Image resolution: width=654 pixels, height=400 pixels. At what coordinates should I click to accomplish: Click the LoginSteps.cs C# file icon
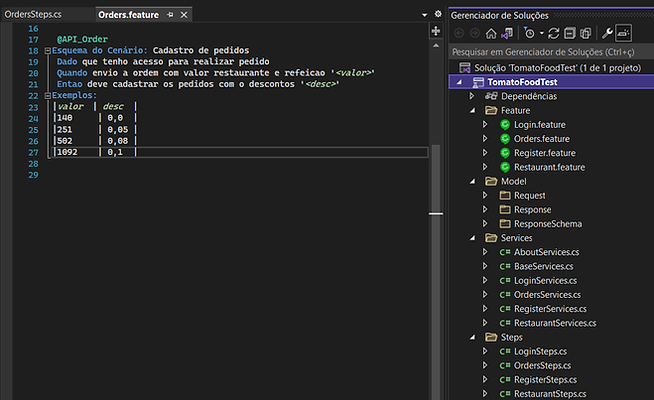[505, 352]
